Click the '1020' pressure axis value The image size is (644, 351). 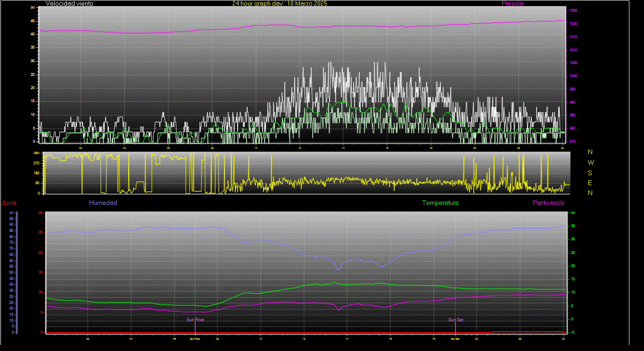click(x=573, y=24)
